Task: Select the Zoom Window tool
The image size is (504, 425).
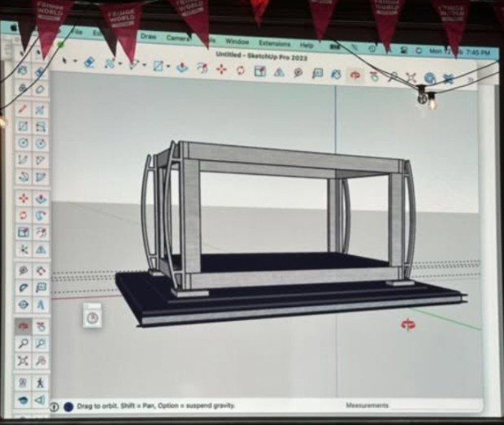Action: tap(40, 344)
